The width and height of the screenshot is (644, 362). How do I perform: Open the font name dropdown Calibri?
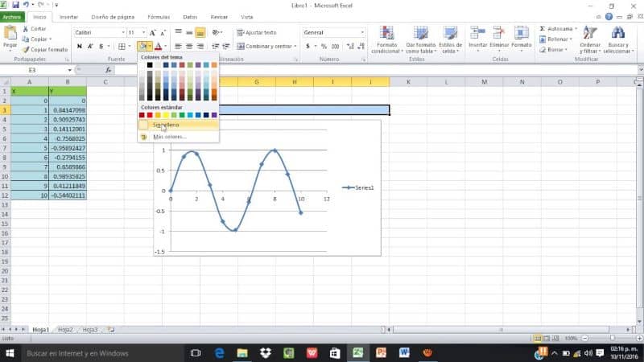pos(123,32)
